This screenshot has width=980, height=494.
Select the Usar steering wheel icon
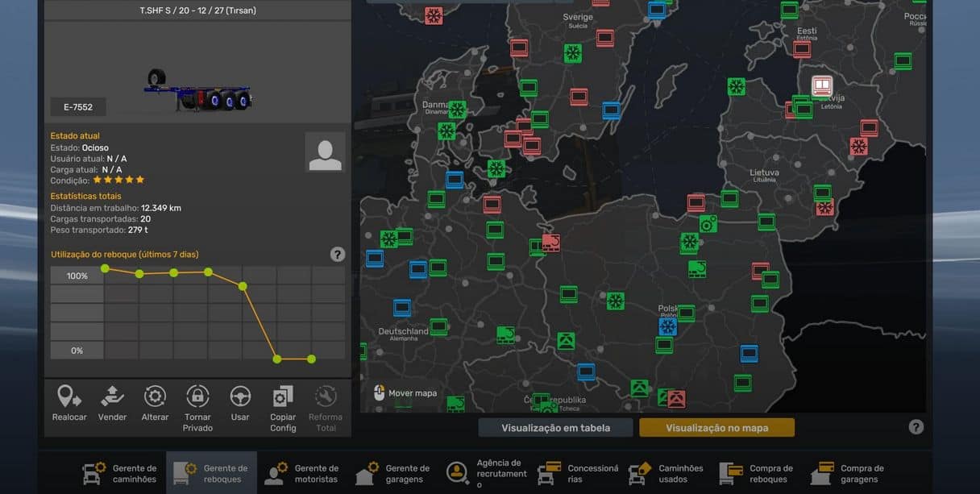click(x=240, y=396)
